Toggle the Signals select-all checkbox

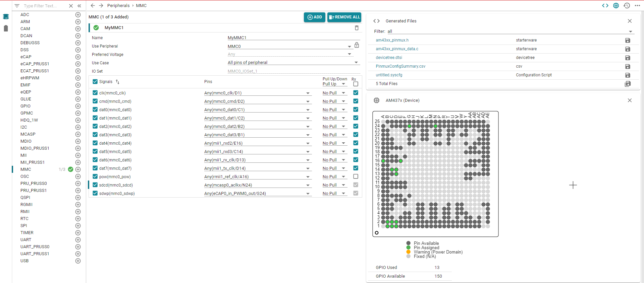[x=95, y=81]
